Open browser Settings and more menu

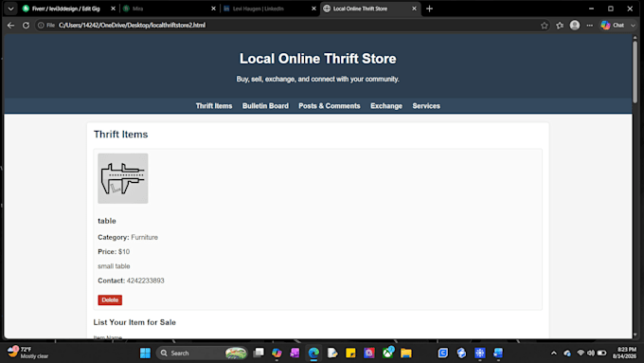pos(589,26)
